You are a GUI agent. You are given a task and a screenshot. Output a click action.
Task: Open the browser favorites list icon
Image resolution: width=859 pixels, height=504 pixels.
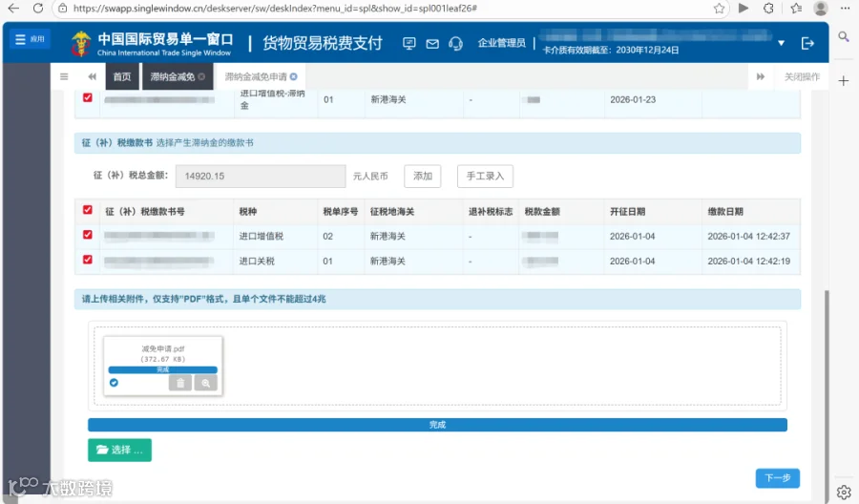click(796, 9)
